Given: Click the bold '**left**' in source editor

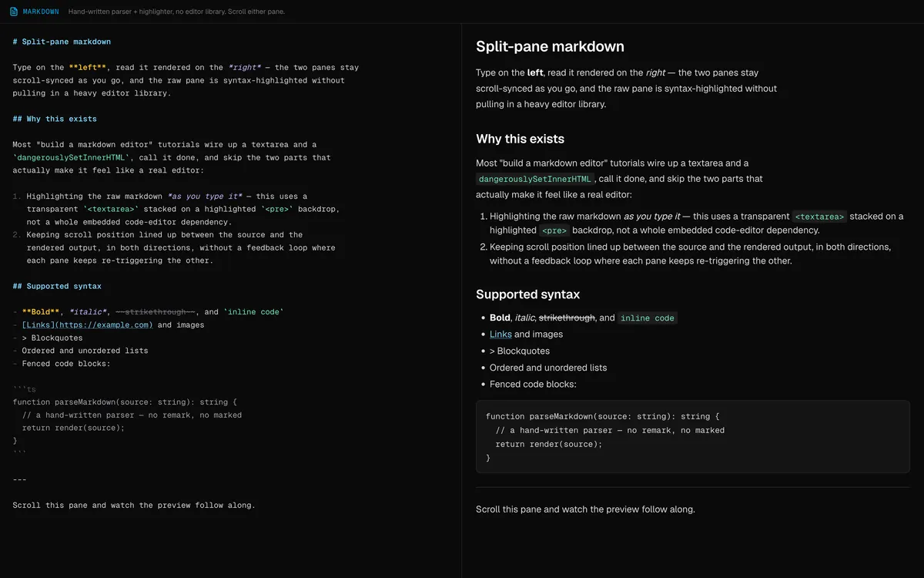Looking at the screenshot, I should [x=87, y=68].
